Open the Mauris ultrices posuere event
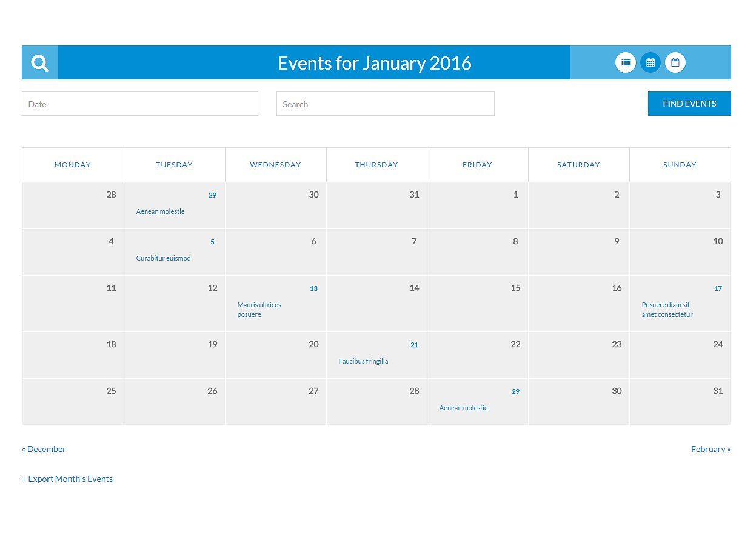Viewport: 756px width, 549px height. pyautogui.click(x=259, y=310)
